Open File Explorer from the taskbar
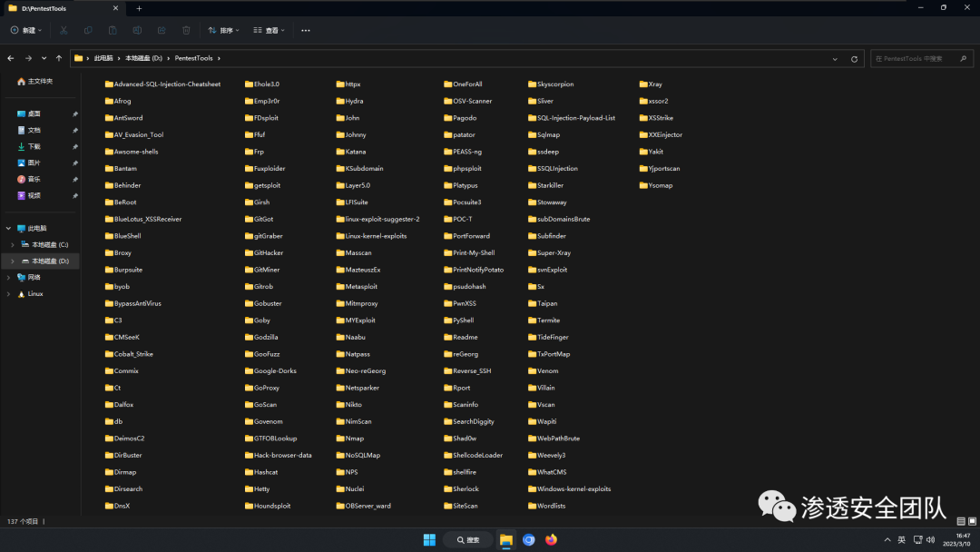The image size is (980, 552). pyautogui.click(x=506, y=539)
